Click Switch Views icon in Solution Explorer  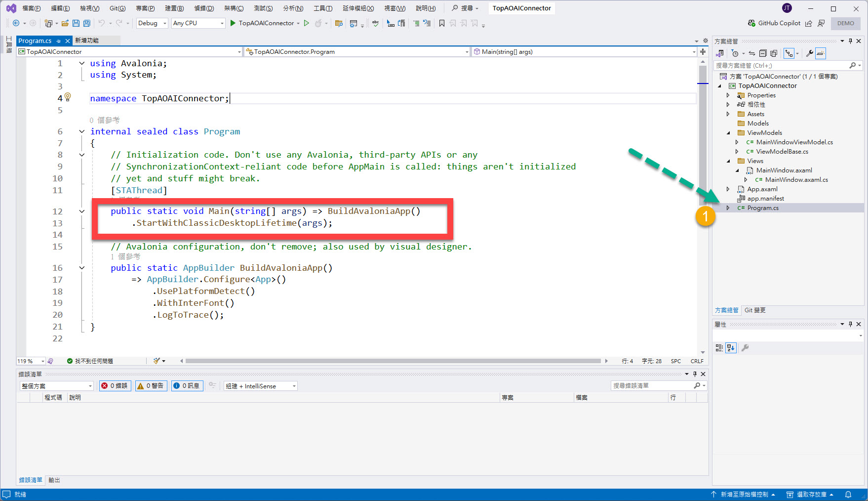pyautogui.click(x=720, y=53)
